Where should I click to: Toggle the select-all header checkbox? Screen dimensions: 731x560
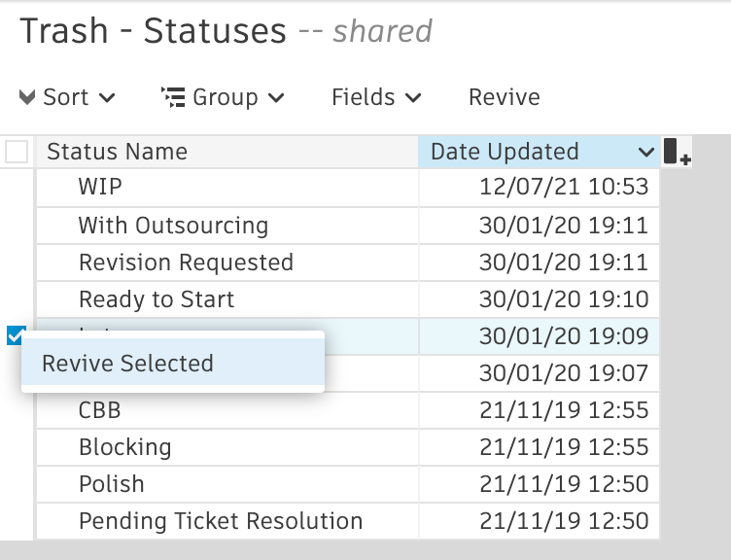17,152
